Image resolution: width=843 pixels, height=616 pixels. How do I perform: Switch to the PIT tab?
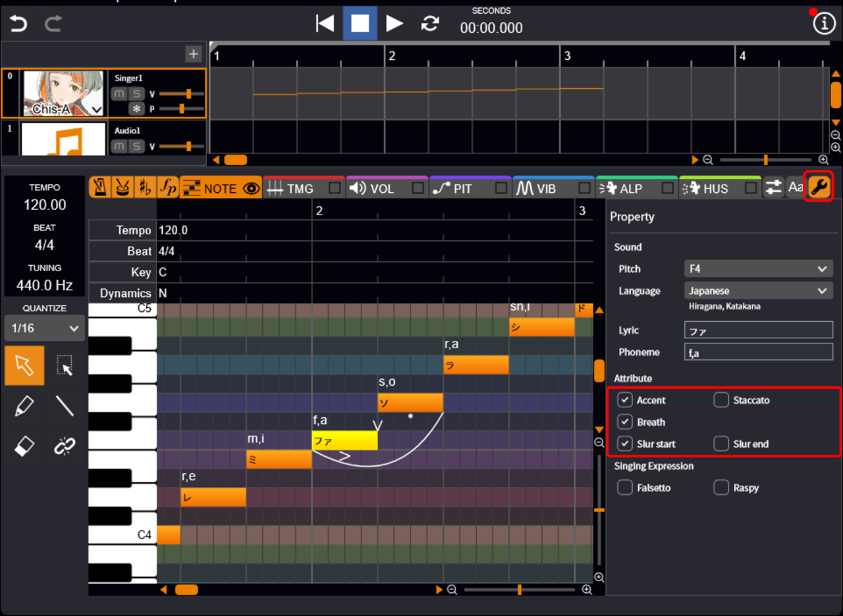click(462, 188)
